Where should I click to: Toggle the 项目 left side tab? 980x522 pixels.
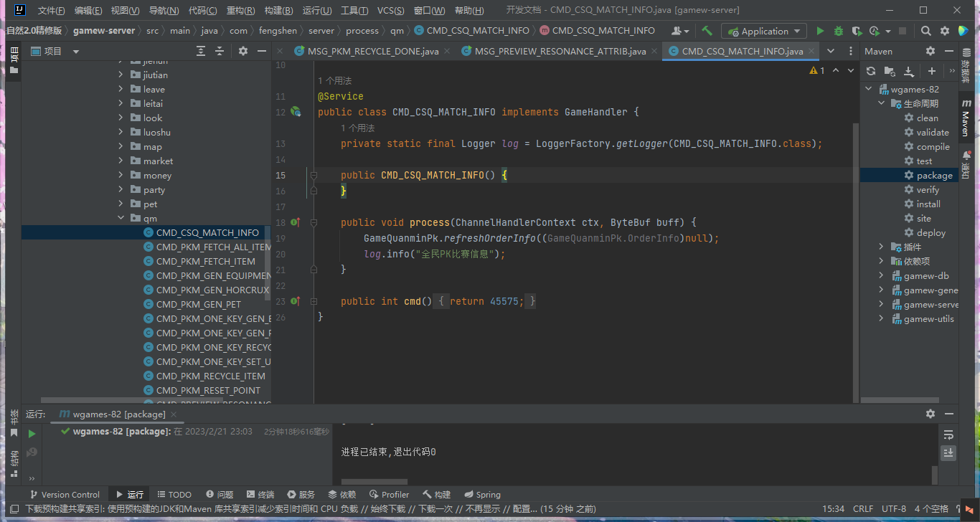(14, 60)
